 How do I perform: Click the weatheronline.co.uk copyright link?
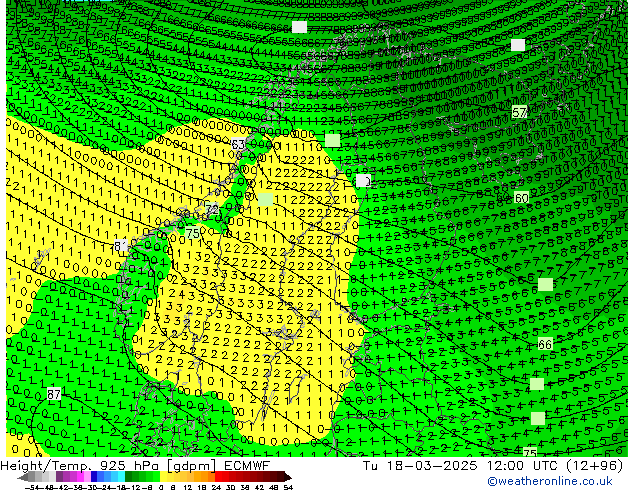(x=549, y=481)
